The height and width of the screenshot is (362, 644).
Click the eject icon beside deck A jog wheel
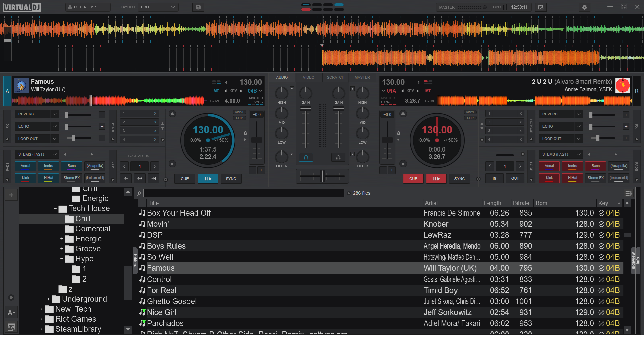(172, 114)
